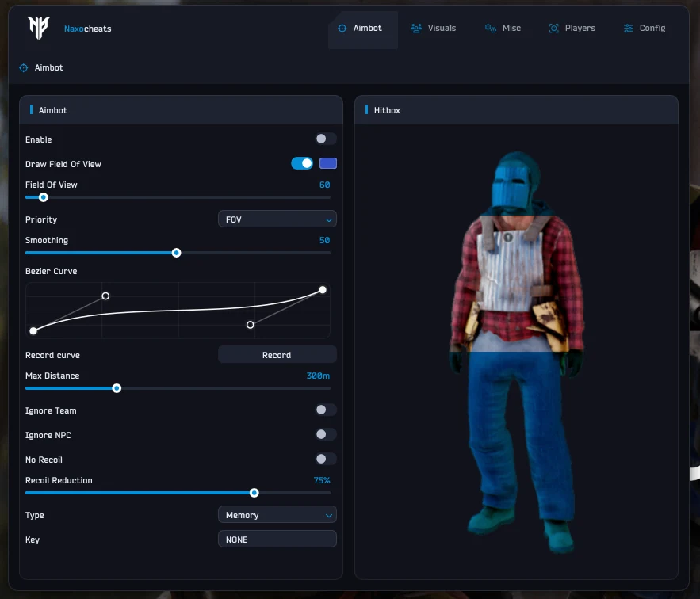Click the Record button for the curve
Image resolution: width=700 pixels, height=599 pixels.
click(277, 355)
